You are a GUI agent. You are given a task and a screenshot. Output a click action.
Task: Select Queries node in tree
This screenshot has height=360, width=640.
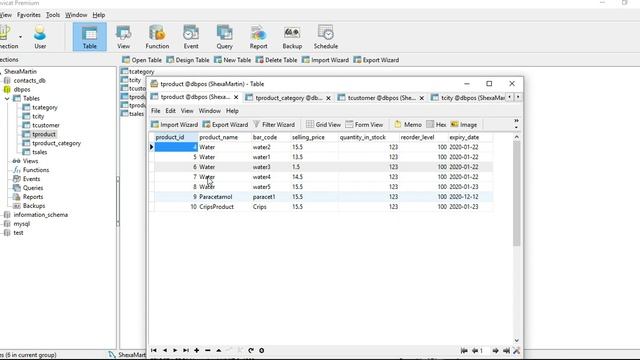click(33, 188)
